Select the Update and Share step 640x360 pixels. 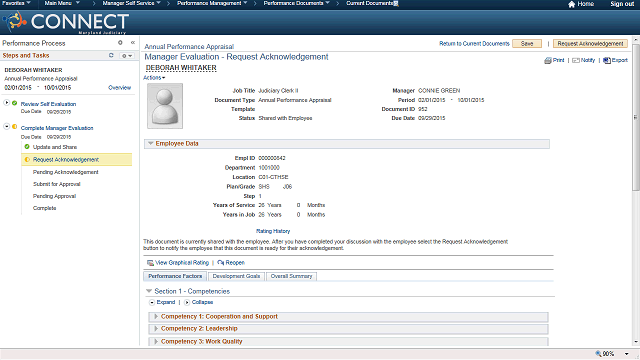click(x=55, y=147)
